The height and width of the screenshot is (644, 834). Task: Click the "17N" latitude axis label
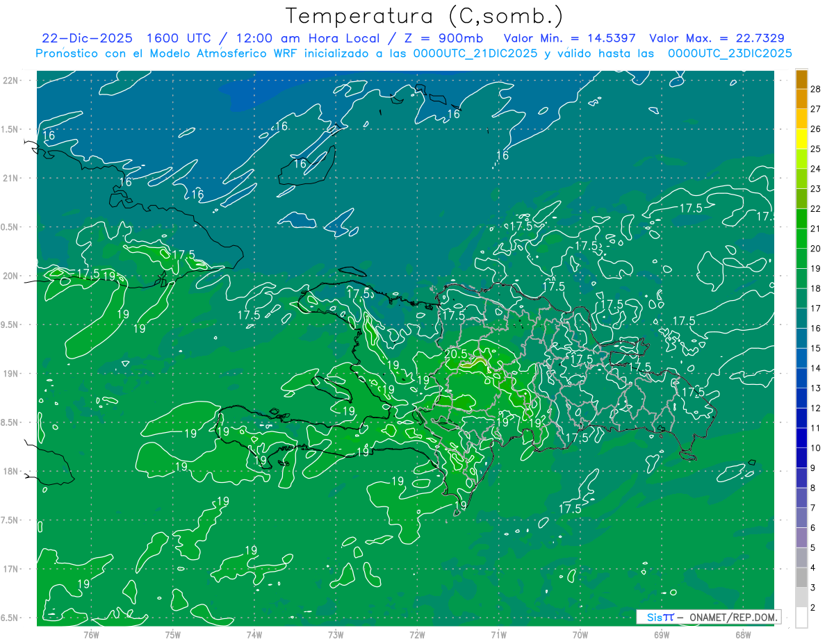pos(10,569)
